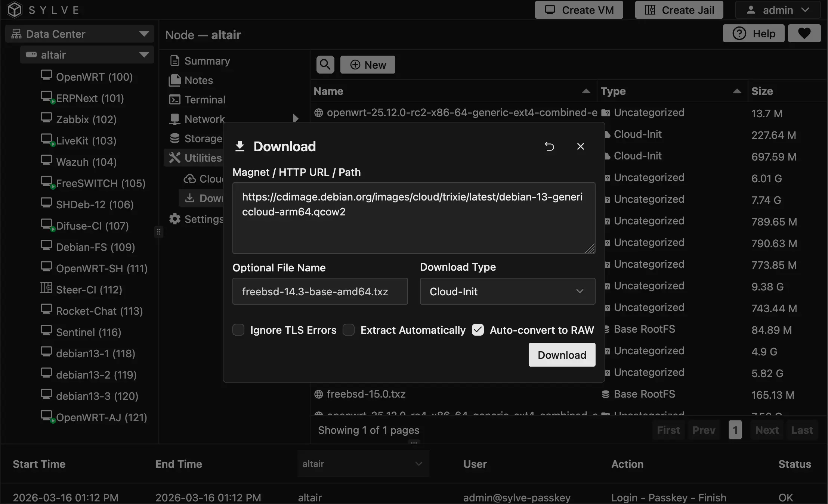828x504 pixels.
Task: Click the search magnifier icon
Action: pyautogui.click(x=325, y=65)
